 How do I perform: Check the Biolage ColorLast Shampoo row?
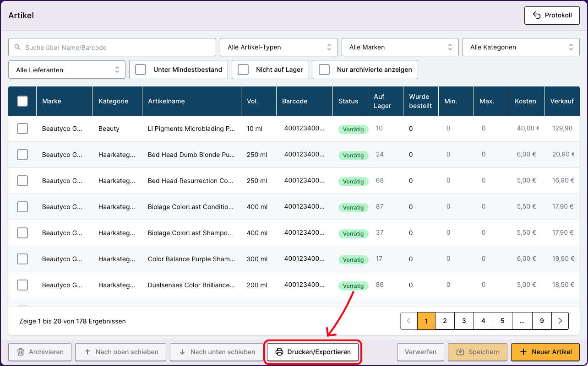(x=22, y=233)
